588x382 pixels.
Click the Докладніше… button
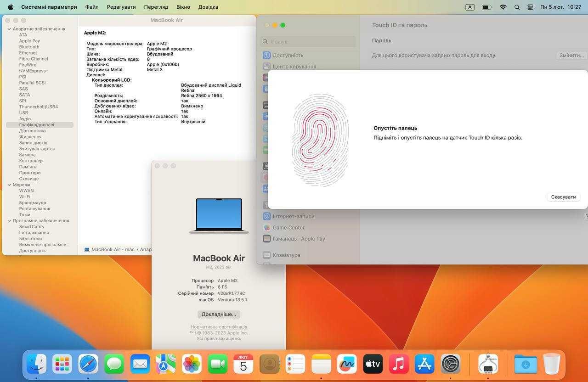[219, 315]
